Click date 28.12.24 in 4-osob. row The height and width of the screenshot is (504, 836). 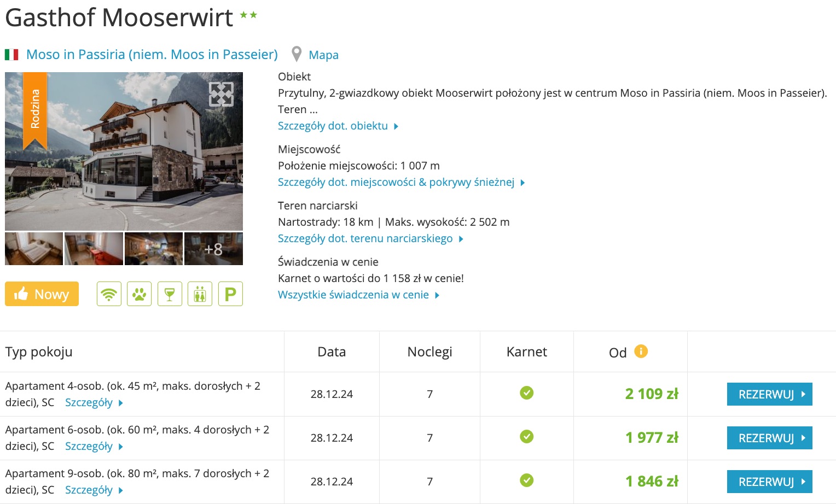click(x=332, y=394)
